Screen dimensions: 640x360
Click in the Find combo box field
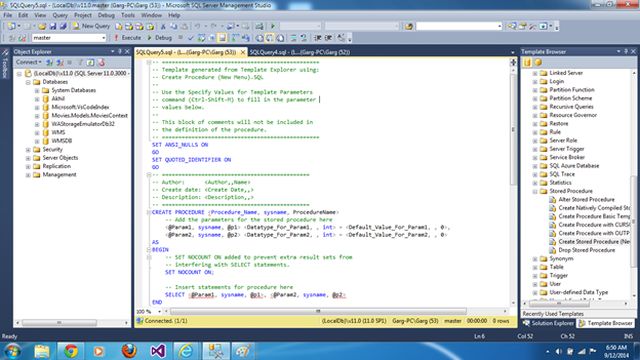[459, 26]
